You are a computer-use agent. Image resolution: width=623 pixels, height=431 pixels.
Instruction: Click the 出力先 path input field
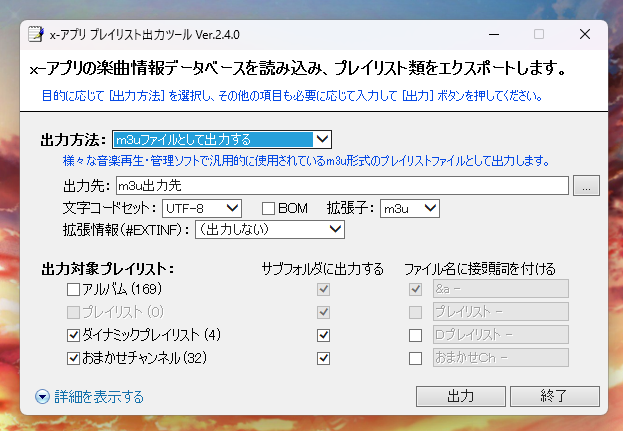[x=340, y=185]
